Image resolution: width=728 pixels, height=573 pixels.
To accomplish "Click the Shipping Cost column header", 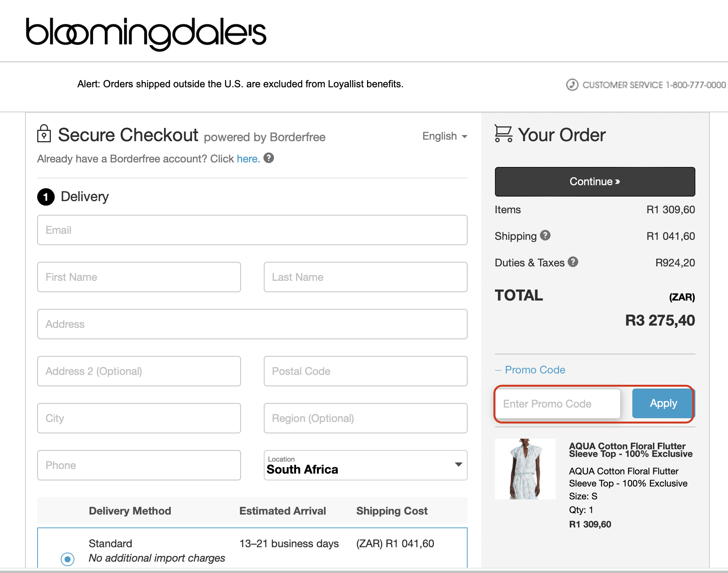I will [392, 511].
